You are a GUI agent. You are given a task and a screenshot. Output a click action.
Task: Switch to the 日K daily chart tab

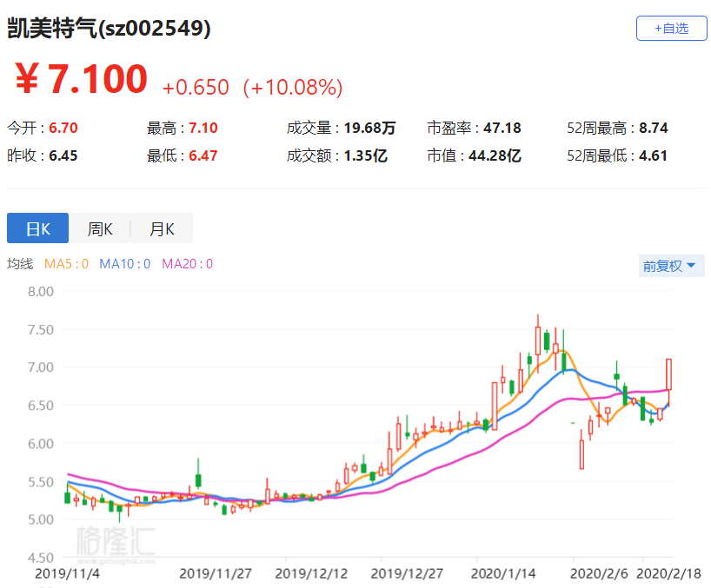pos(37,228)
